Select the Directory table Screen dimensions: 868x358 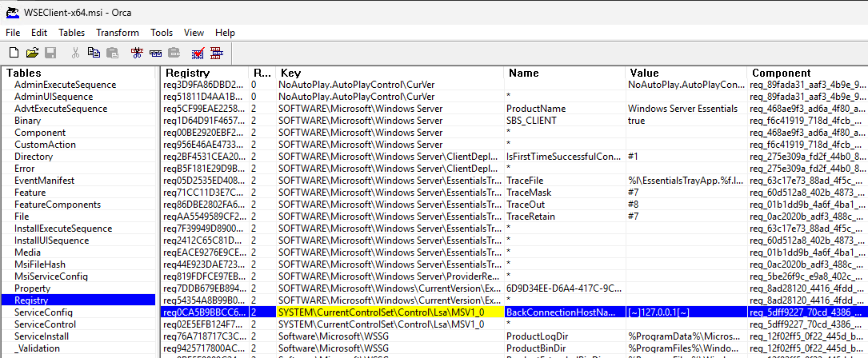[x=34, y=157]
